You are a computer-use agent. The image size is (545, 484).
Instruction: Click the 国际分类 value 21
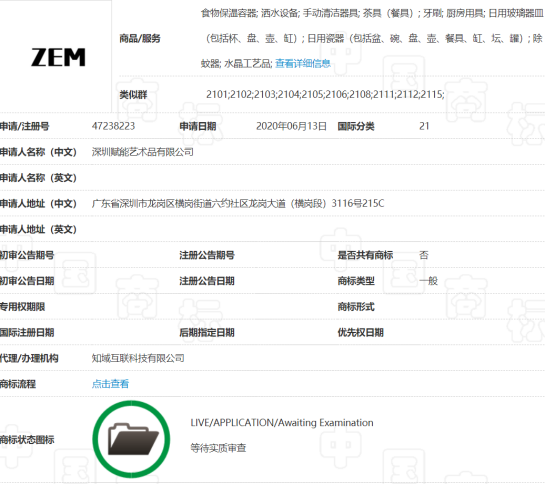424,126
